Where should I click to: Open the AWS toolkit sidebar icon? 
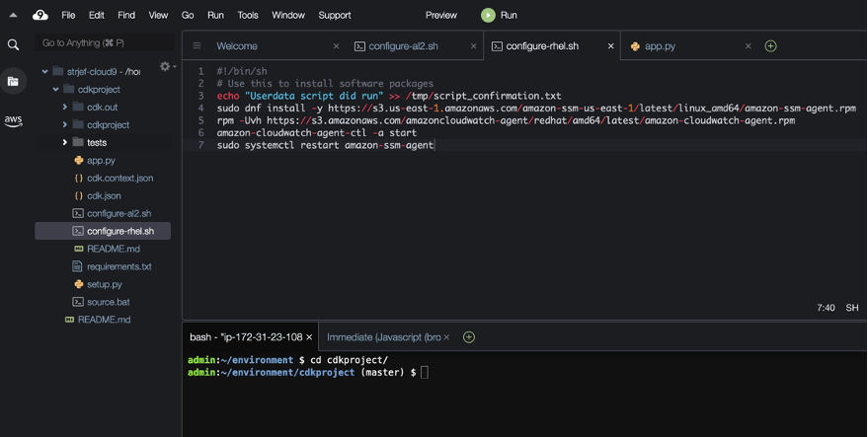13,120
